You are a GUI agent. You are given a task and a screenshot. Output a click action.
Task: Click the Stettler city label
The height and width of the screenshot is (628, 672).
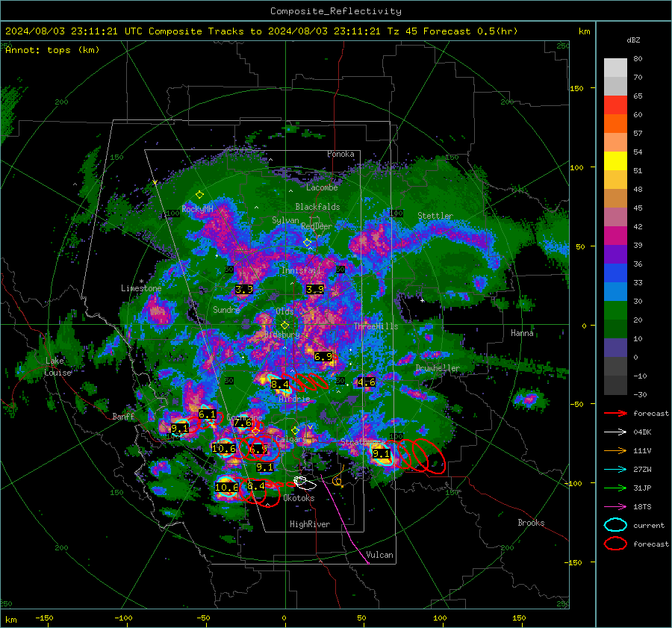click(x=435, y=216)
